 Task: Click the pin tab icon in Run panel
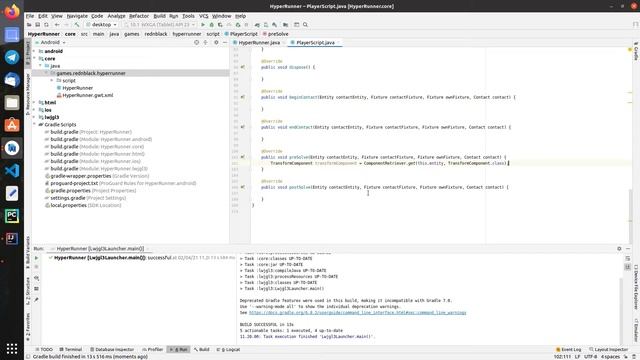[36, 300]
